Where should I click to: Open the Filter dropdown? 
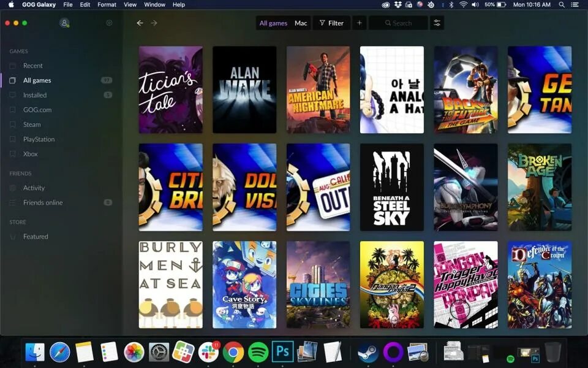coord(331,23)
